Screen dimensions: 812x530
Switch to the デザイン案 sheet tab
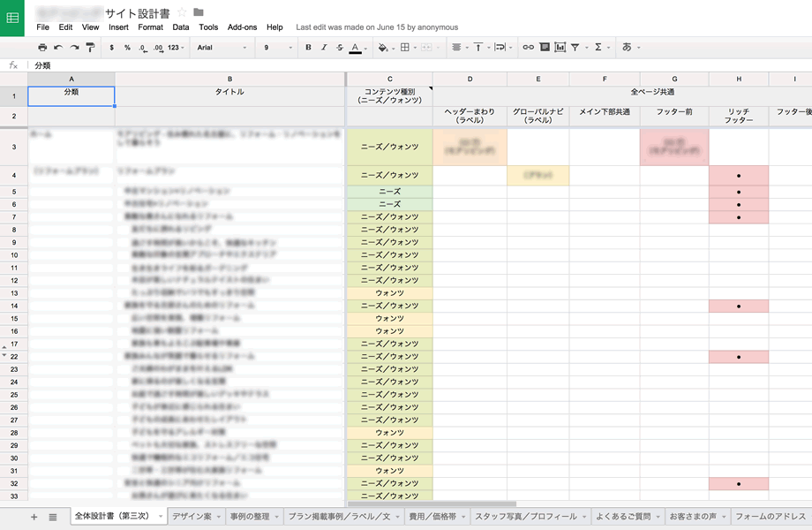click(192, 515)
